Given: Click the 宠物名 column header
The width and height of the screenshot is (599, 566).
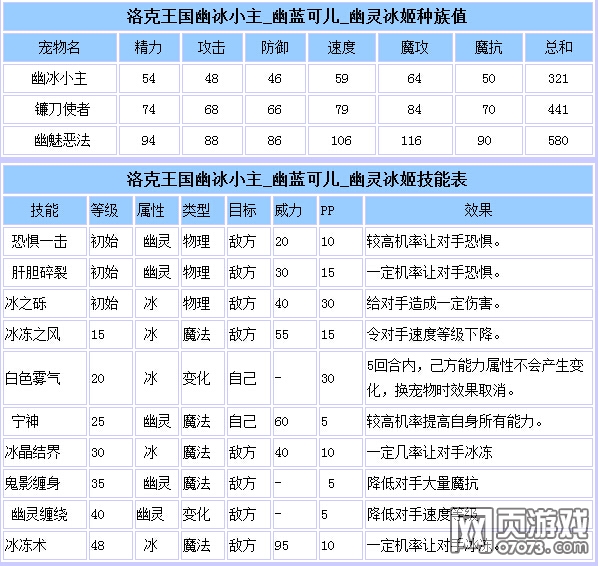Looking at the screenshot, I should (59, 48).
